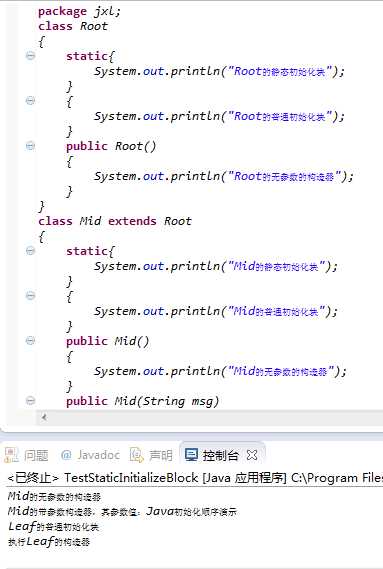Click 'public Mid(String msg)' text

143,401
